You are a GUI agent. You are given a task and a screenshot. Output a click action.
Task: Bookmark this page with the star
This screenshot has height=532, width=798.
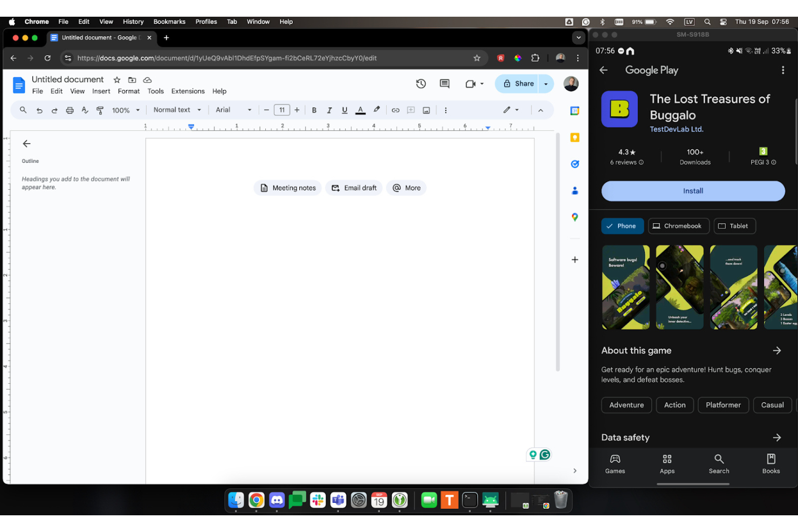[x=477, y=58]
